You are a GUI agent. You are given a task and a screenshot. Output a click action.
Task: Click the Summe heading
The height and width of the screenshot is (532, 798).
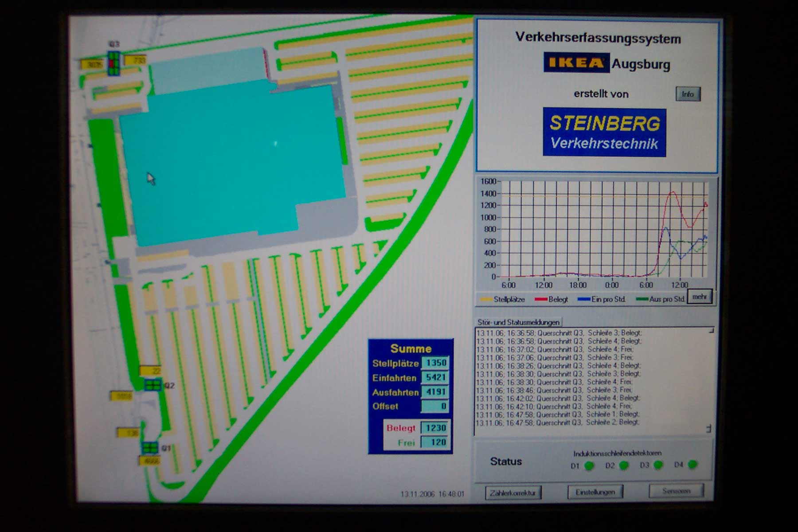click(x=411, y=348)
